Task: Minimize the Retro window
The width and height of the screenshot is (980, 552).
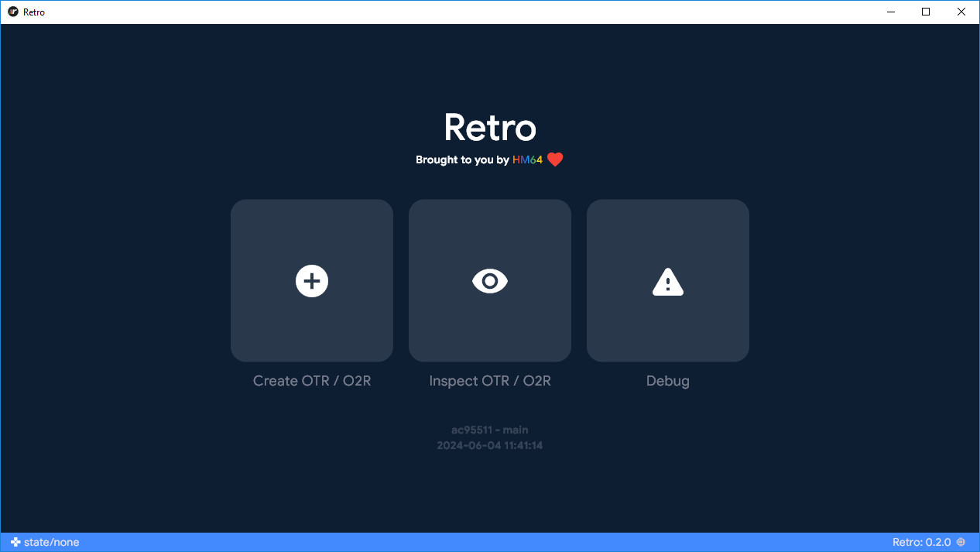Action: click(890, 12)
